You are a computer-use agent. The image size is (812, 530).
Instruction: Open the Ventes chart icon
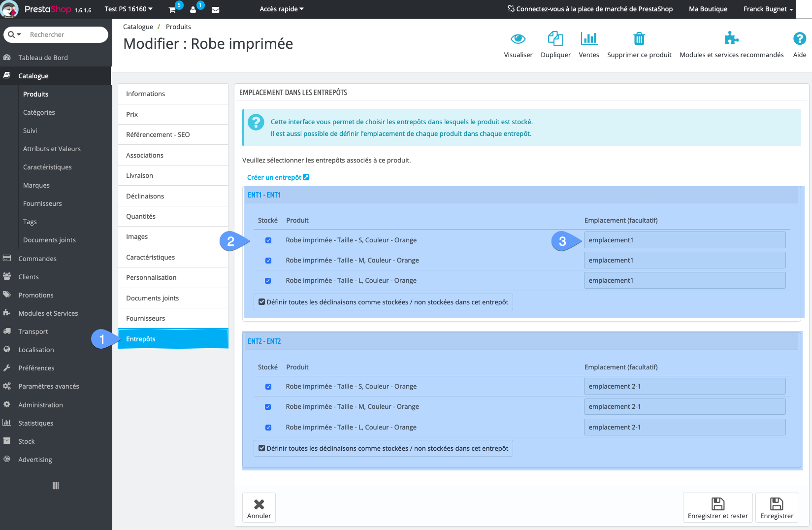pyautogui.click(x=589, y=39)
